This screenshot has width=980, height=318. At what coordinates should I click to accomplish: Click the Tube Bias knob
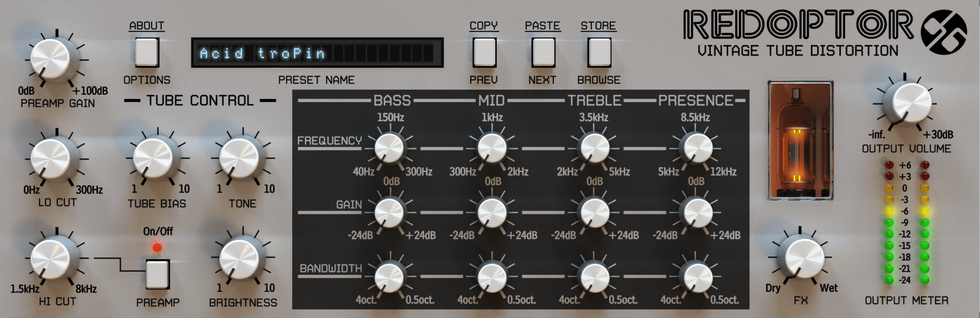tap(153, 158)
